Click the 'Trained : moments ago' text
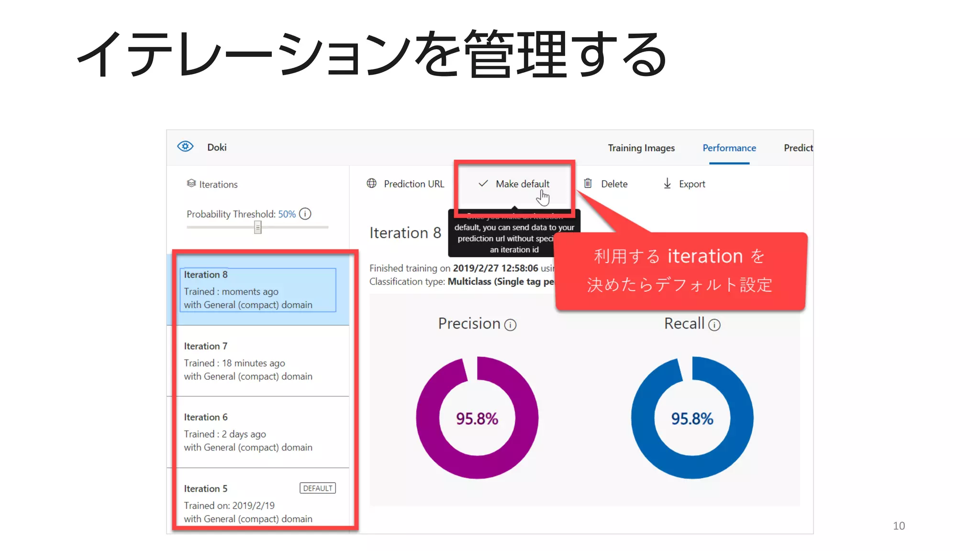Screen dimensions: 980x551 click(x=231, y=292)
